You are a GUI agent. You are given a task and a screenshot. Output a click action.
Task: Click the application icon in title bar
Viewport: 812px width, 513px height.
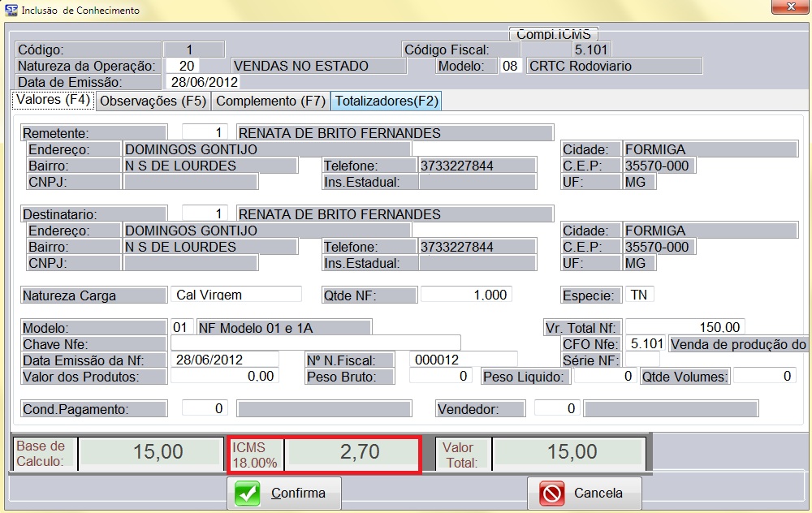coord(10,10)
